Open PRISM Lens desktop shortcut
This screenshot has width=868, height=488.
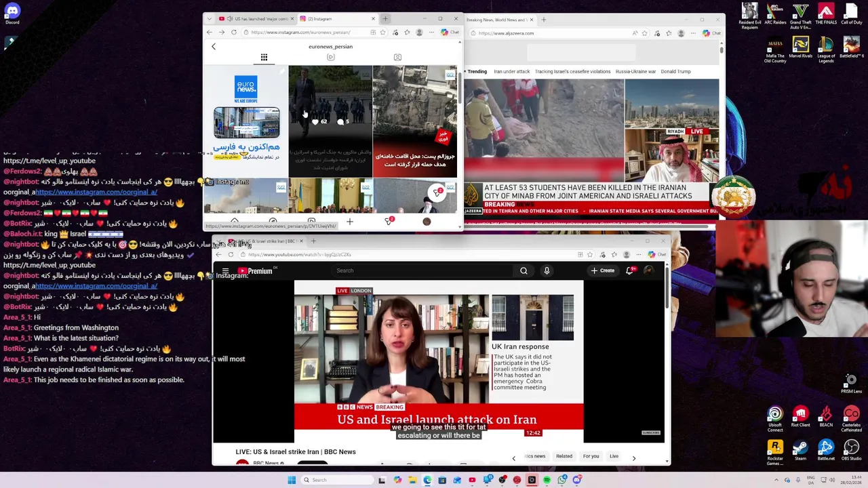pyautogui.click(x=851, y=383)
